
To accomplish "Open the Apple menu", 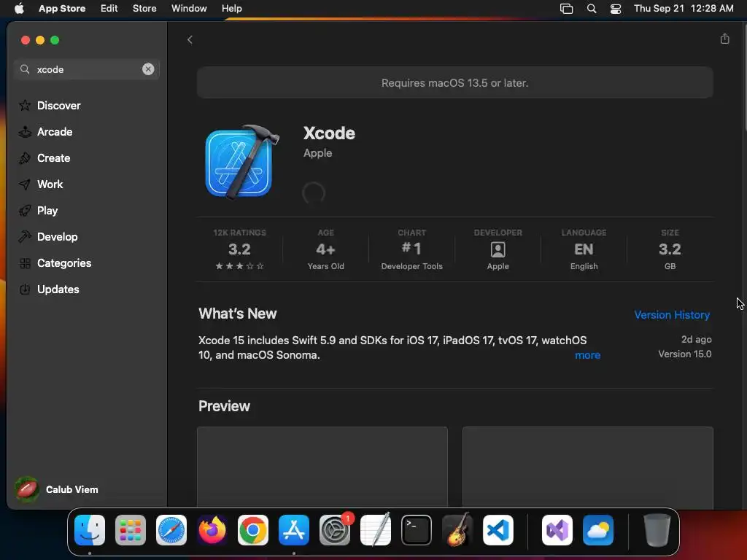I will (19, 8).
